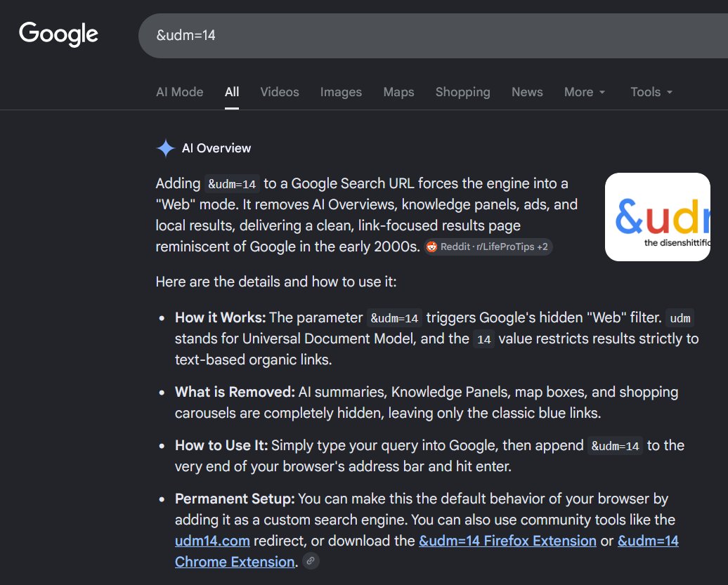Viewport: 728px width, 585px height.
Task: Click the link icon after Chrome Extension
Action: (x=311, y=561)
